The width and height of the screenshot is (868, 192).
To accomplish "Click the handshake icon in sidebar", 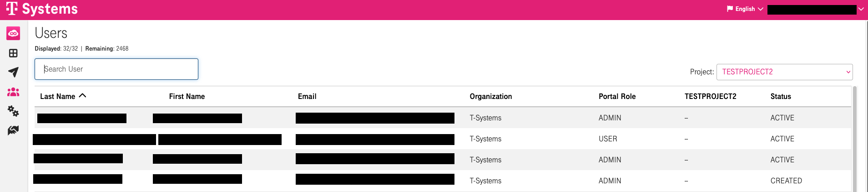I will pyautogui.click(x=13, y=130).
